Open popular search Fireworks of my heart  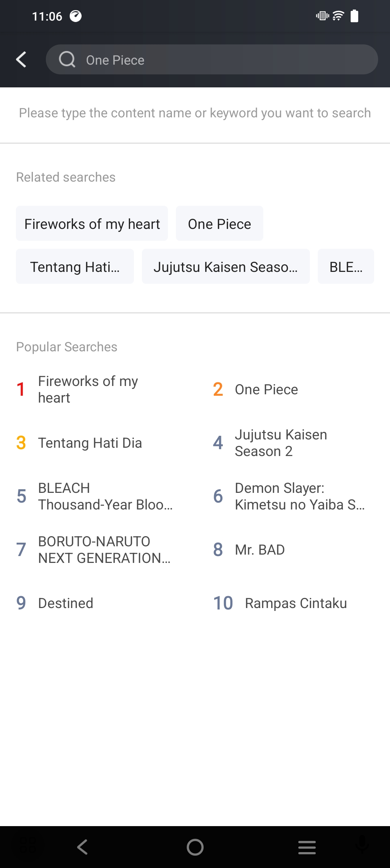[88, 390]
